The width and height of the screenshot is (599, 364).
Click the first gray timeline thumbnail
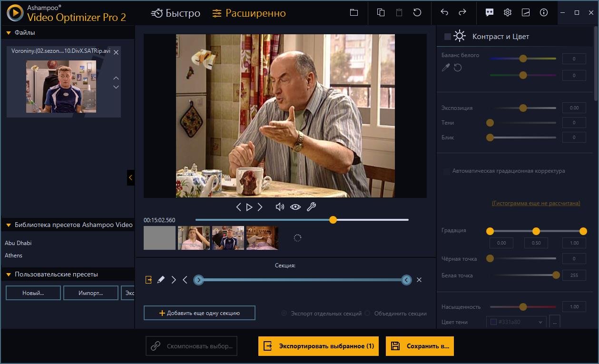tap(159, 238)
